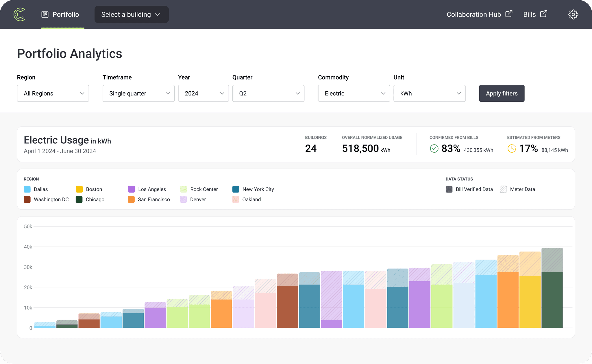Click the yellow estimated clock icon
Image resolution: width=592 pixels, height=364 pixels.
(x=512, y=149)
